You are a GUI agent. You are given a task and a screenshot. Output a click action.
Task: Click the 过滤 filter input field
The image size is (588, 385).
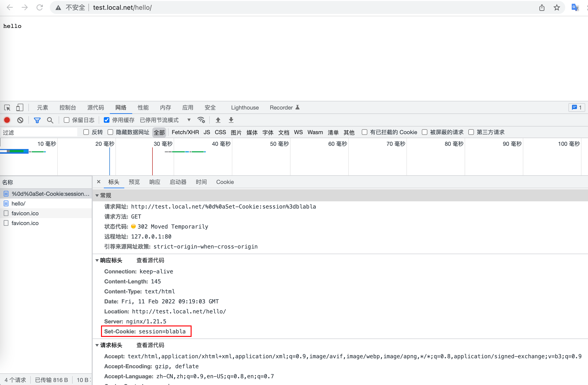point(40,133)
